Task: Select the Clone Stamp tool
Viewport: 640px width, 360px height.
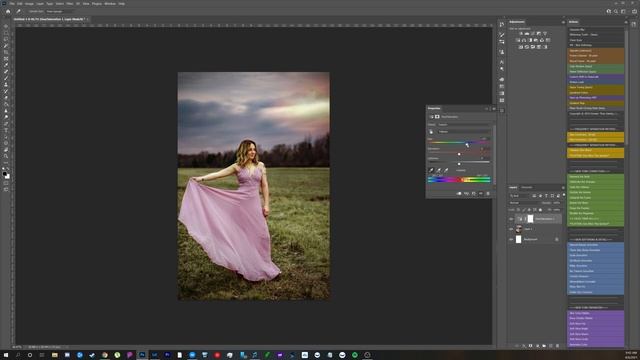Action: coord(6,84)
